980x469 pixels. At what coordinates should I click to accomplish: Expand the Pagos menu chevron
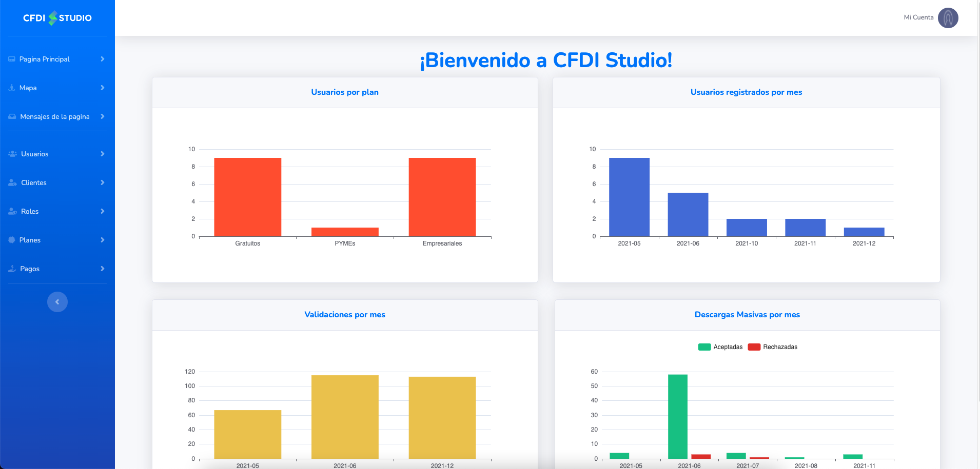[103, 269]
